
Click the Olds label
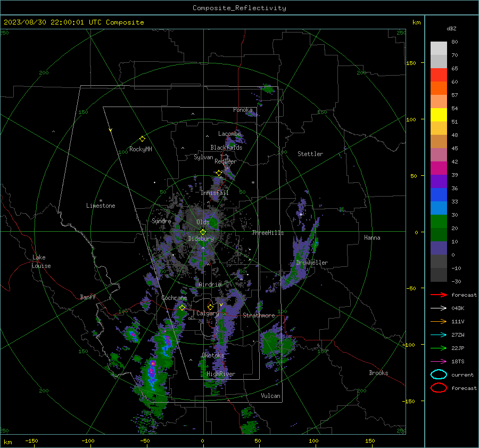203,222
